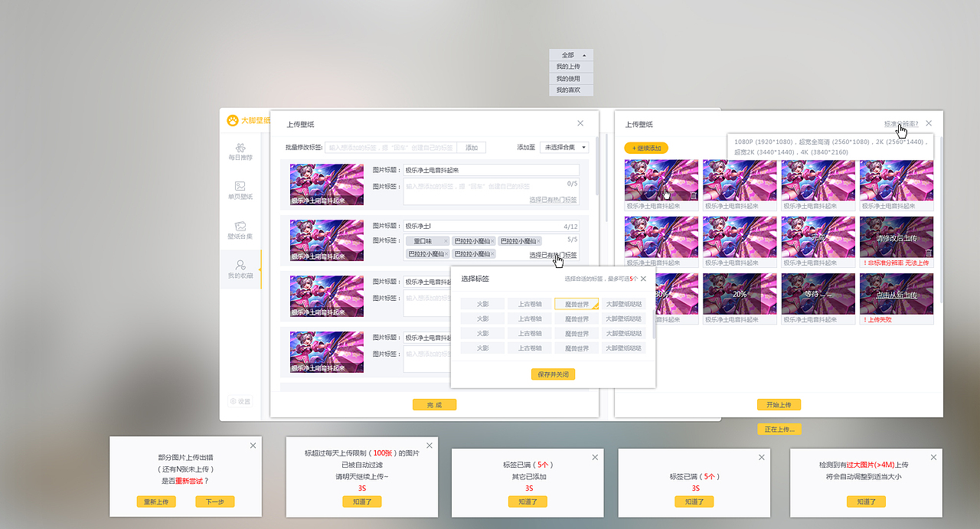Deselect the checked 魔兽世界 tag

point(576,303)
